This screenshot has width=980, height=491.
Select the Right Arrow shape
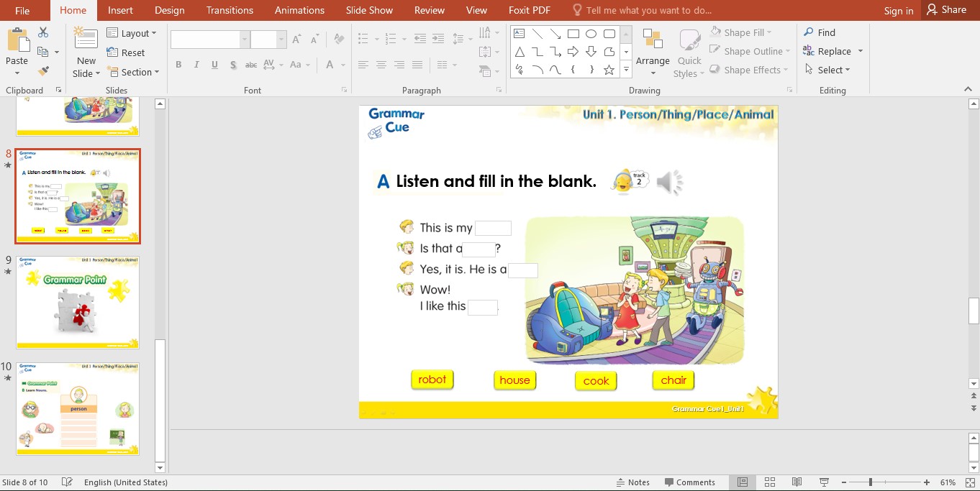click(x=573, y=51)
